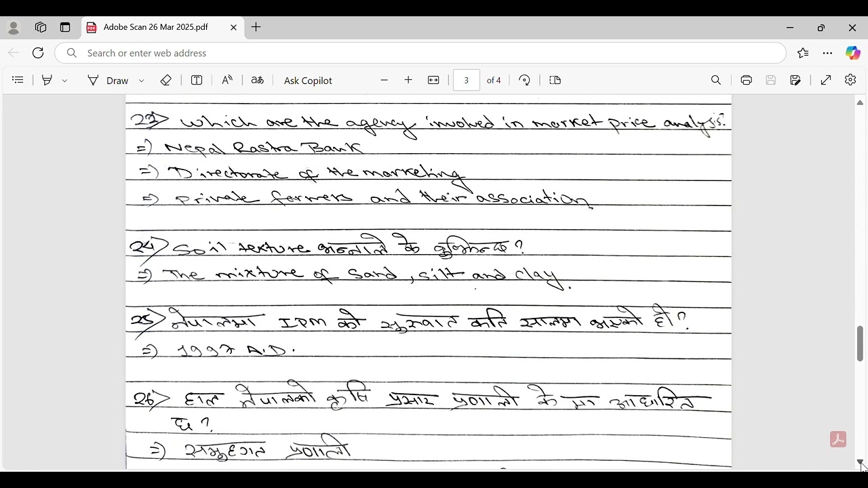The height and width of the screenshot is (488, 868).
Task: Click the Search or enter web address field
Action: point(420,53)
